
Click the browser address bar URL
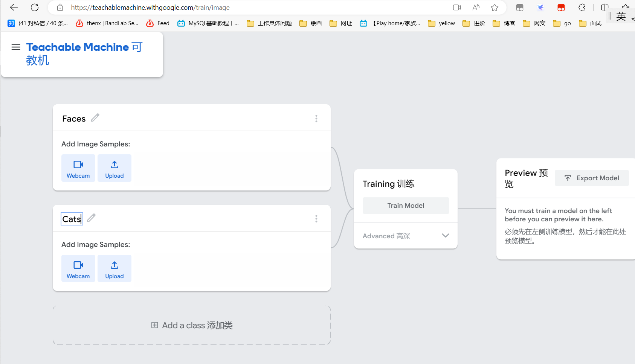[151, 8]
